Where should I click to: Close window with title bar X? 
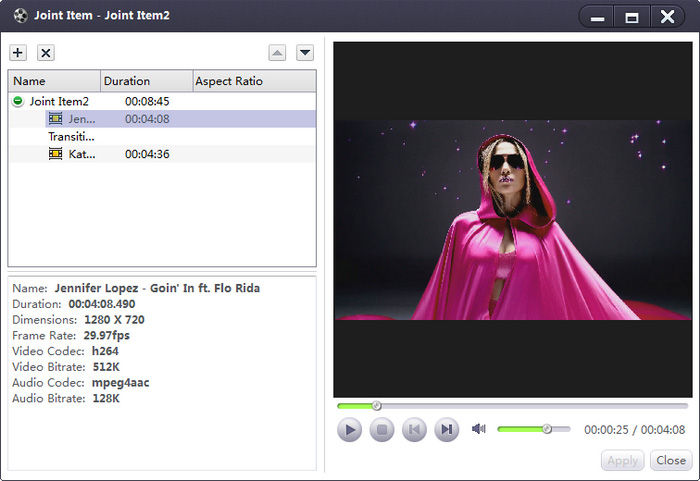[667, 17]
